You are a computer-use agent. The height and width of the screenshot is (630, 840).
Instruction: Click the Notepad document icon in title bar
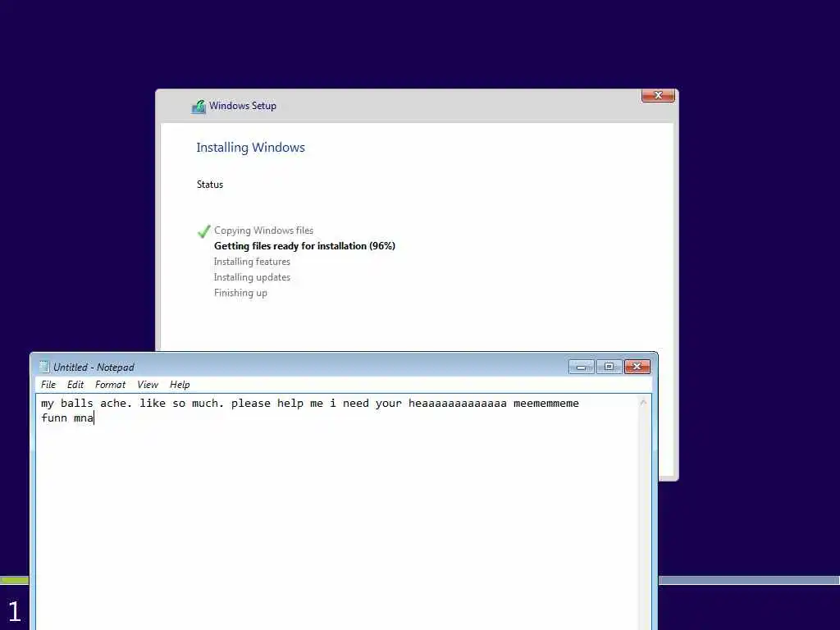pos(44,367)
